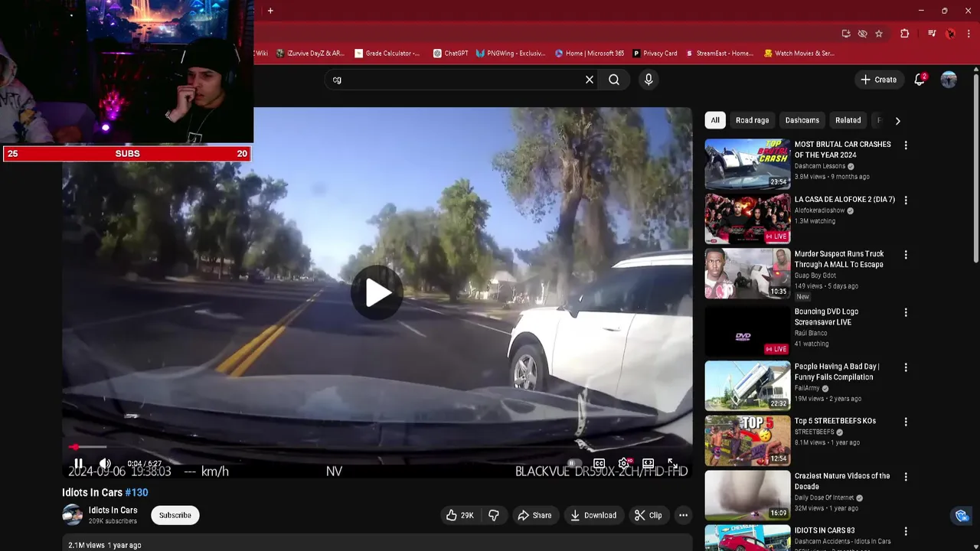Open the iZurvive DayZ bookmark

(x=310, y=54)
